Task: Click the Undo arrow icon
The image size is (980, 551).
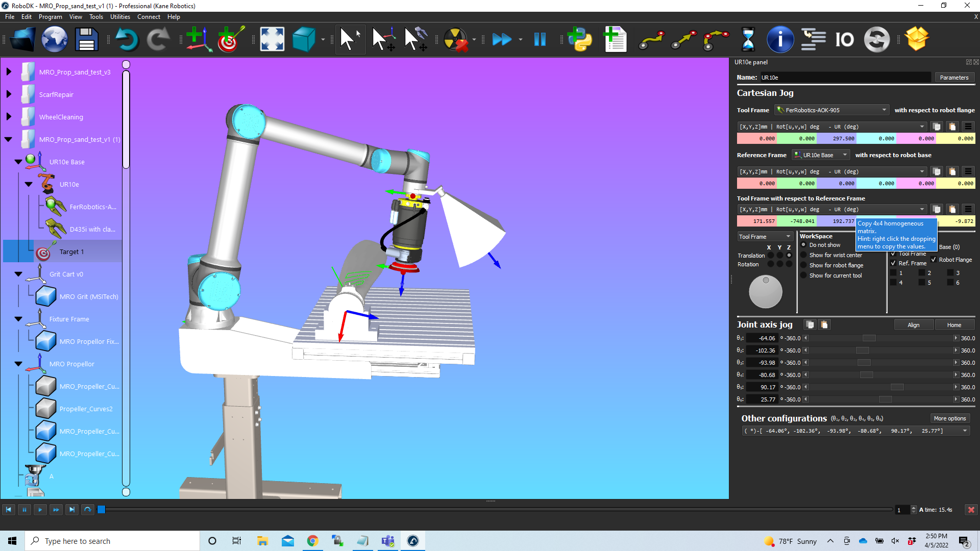Action: click(127, 39)
